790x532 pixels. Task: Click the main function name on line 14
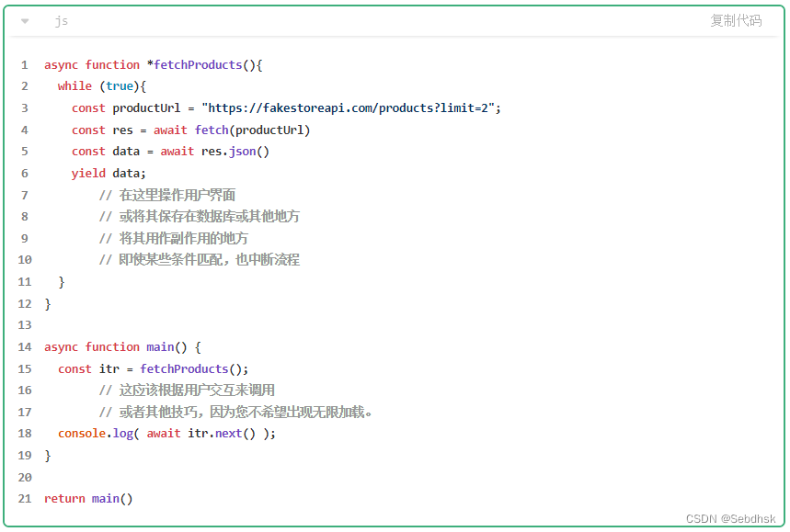(161, 346)
